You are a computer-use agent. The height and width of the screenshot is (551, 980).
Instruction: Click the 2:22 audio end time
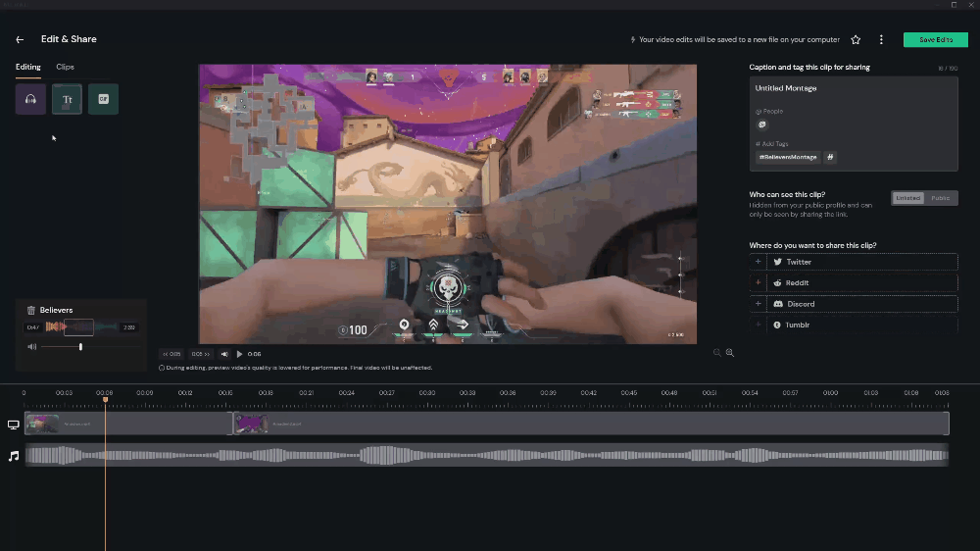coord(128,327)
